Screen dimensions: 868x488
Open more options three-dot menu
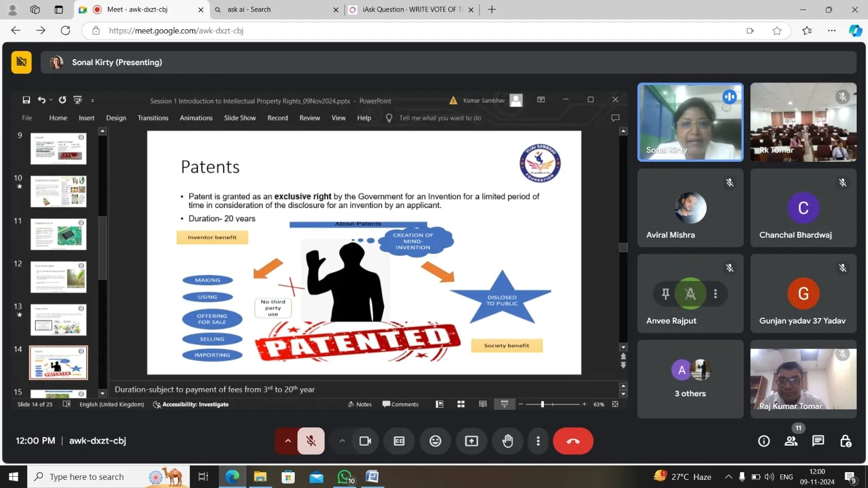click(538, 441)
